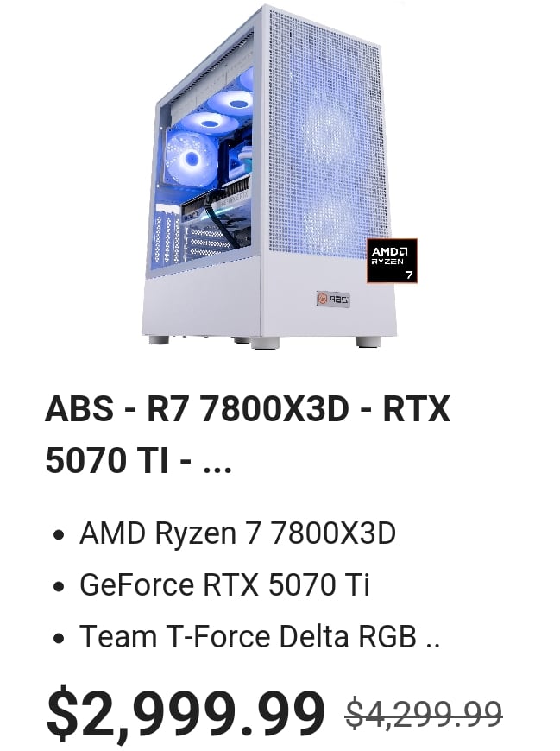Select the large blue RGB rear fan
The height and width of the screenshot is (751, 560).
[x=191, y=156]
